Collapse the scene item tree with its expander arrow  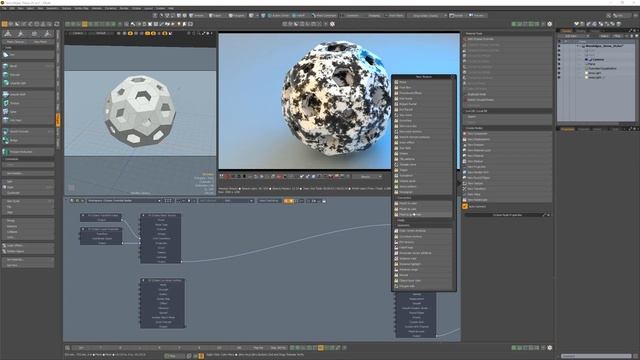pyautogui.click(x=578, y=46)
